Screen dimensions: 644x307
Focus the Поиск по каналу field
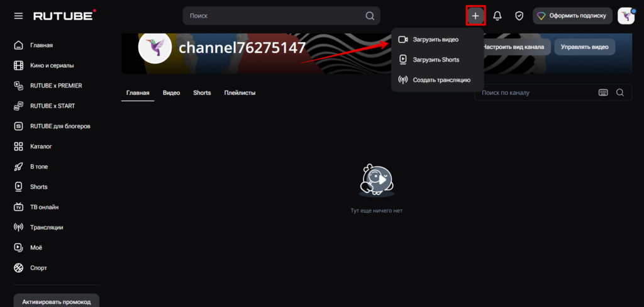(553, 92)
